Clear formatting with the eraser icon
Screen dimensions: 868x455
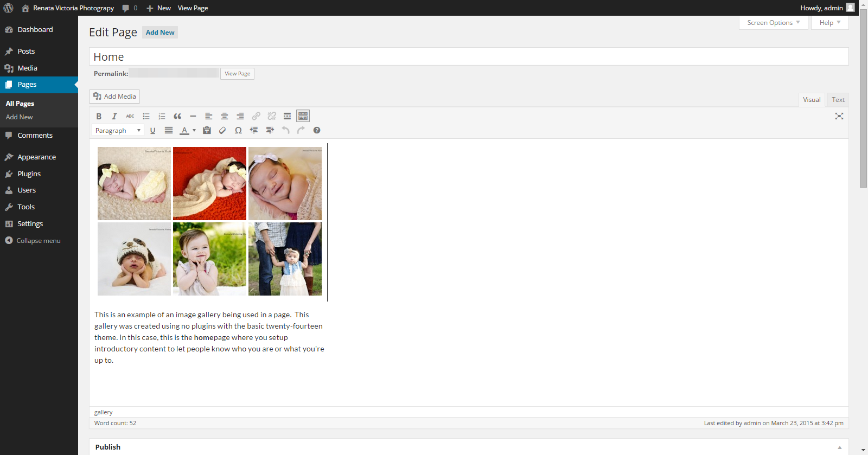tap(222, 130)
